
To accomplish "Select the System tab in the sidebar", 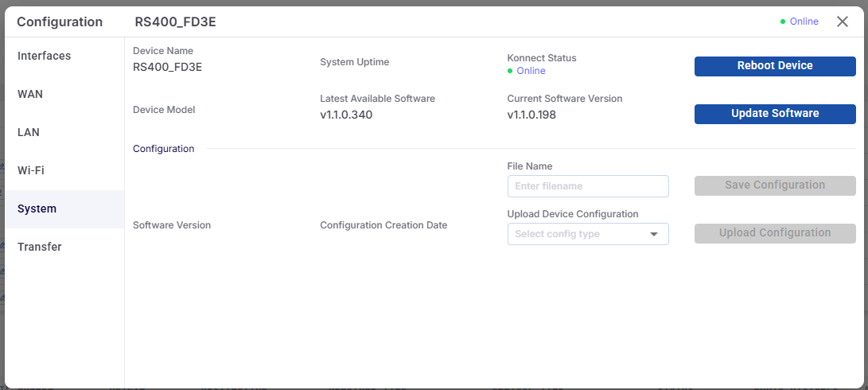I will pos(37,209).
